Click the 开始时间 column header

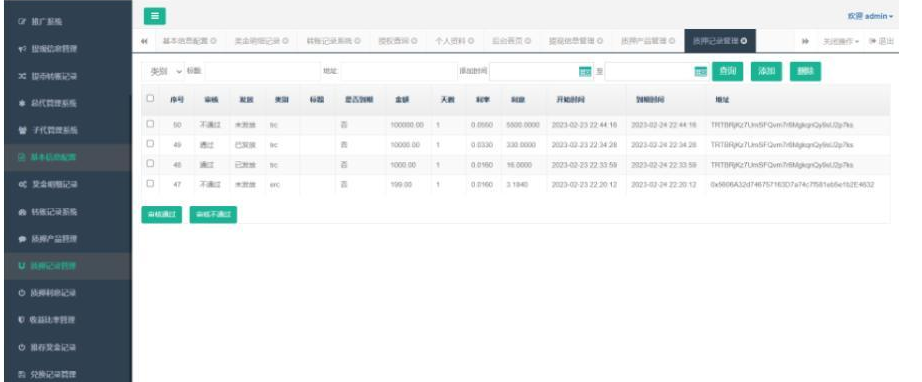pyautogui.click(x=570, y=100)
